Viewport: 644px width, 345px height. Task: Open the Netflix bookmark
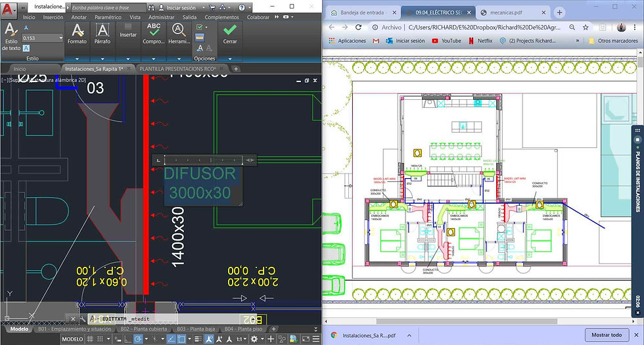[x=480, y=41]
